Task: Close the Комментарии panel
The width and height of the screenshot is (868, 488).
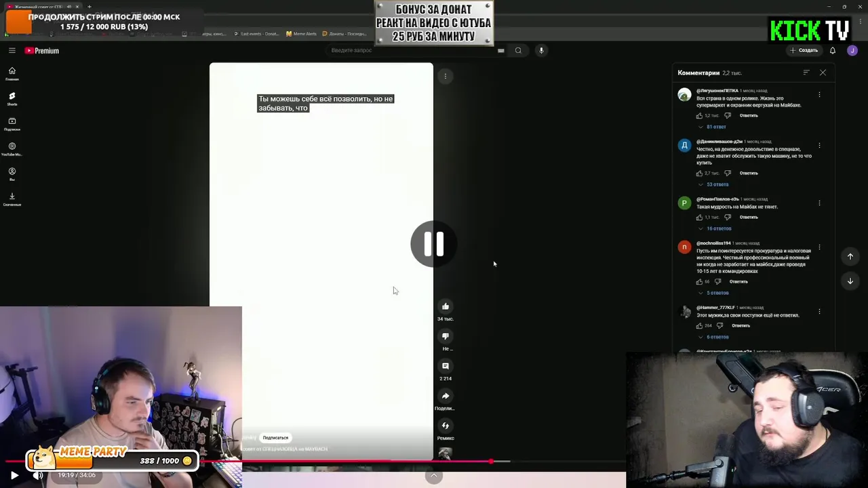Action: 823,73
